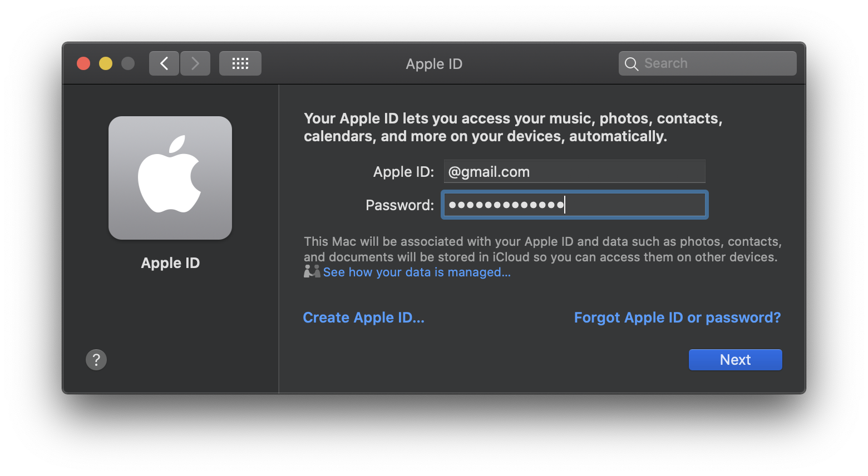
Task: Open See how your data is managed link
Action: click(417, 272)
